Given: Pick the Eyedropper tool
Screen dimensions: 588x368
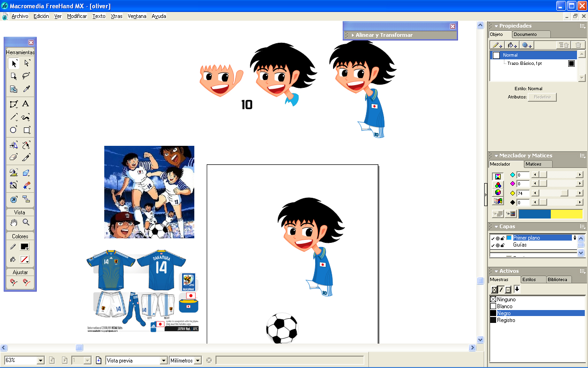Looking at the screenshot, I should pyautogui.click(x=27, y=89).
